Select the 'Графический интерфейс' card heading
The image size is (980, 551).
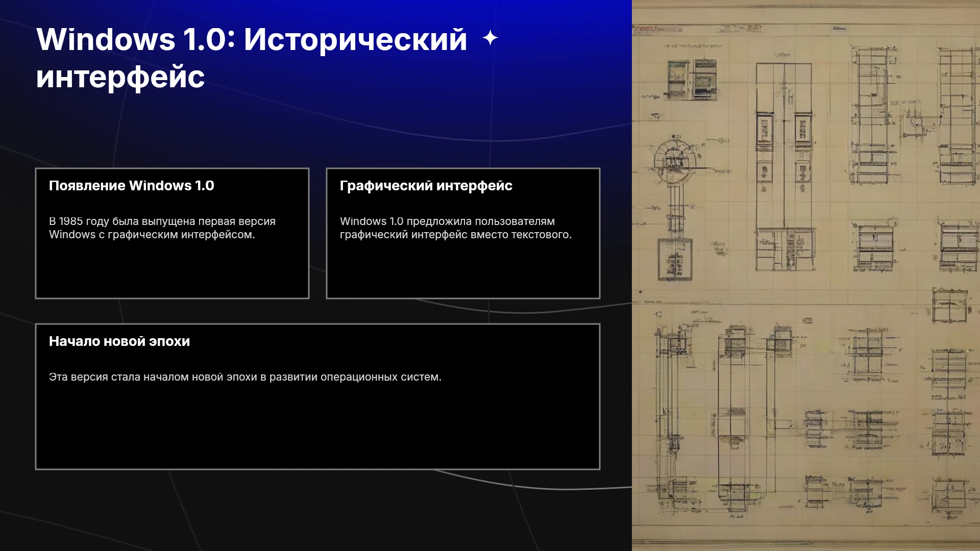[426, 186]
